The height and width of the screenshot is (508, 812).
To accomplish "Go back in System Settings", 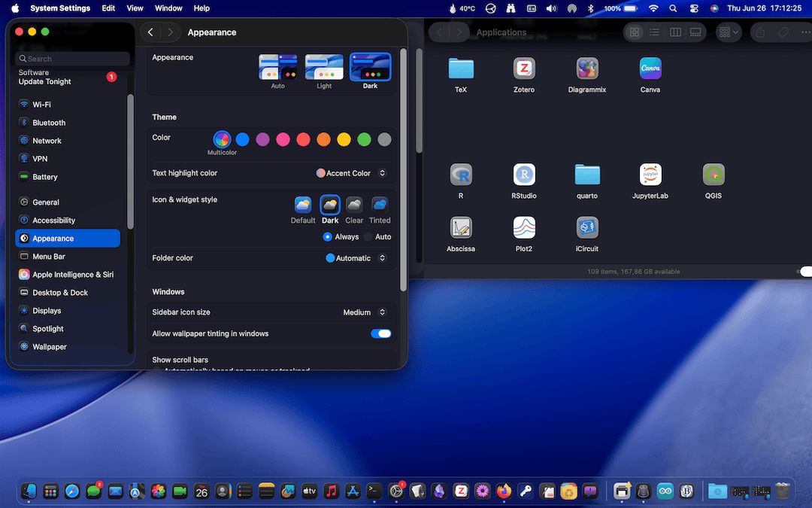I will pos(150,32).
